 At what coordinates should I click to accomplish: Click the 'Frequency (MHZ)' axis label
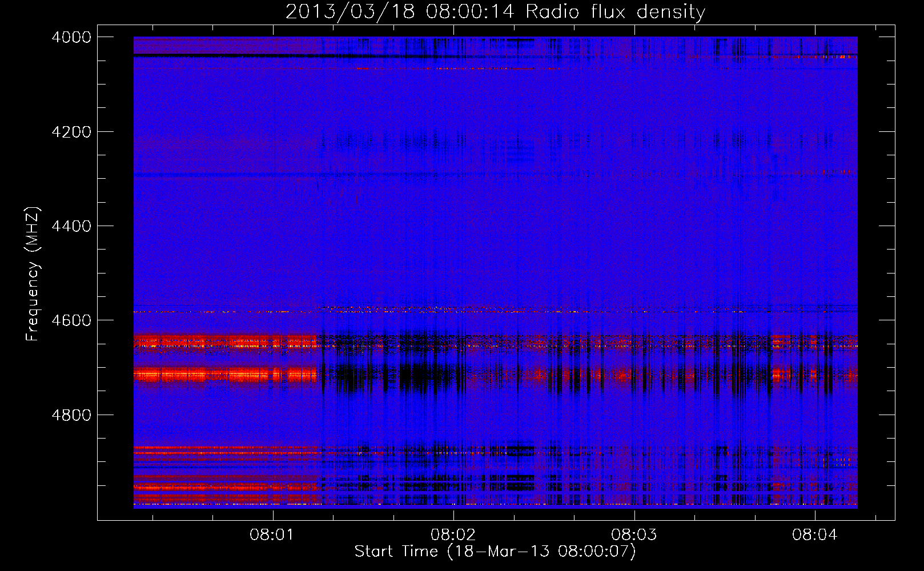[33, 274]
